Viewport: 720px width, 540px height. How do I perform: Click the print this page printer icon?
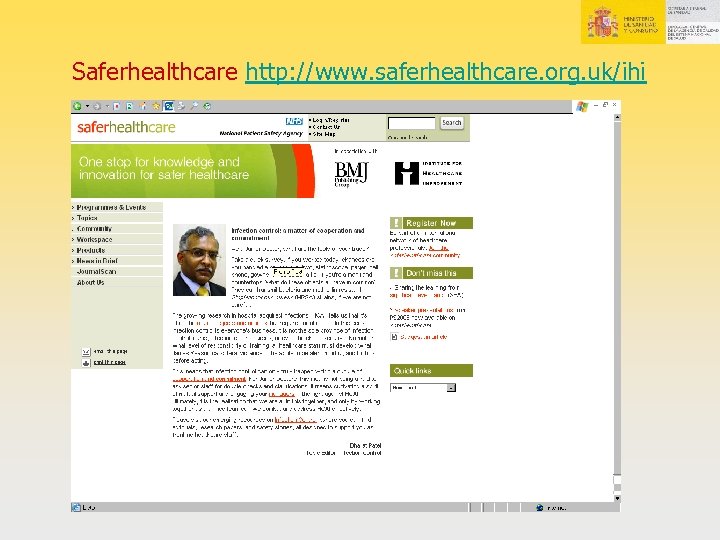86,363
